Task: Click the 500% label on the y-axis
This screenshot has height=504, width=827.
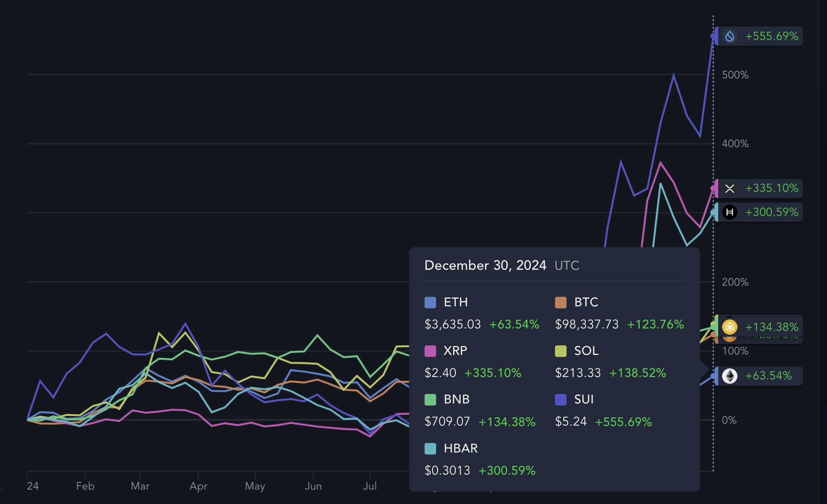Action: click(x=735, y=75)
